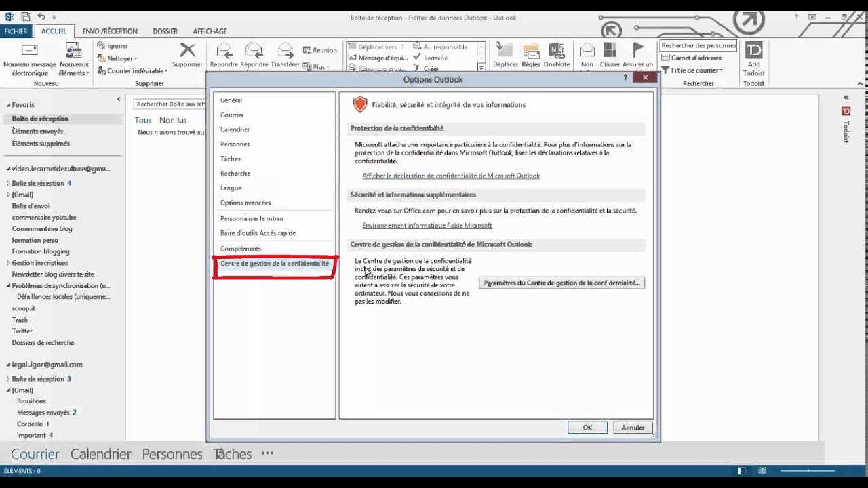The height and width of the screenshot is (488, 868).
Task: Open Filtre de courrier dropdown
Action: 692,70
